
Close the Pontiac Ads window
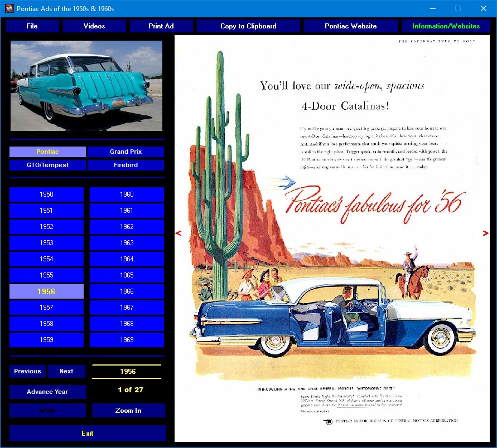[x=484, y=8]
